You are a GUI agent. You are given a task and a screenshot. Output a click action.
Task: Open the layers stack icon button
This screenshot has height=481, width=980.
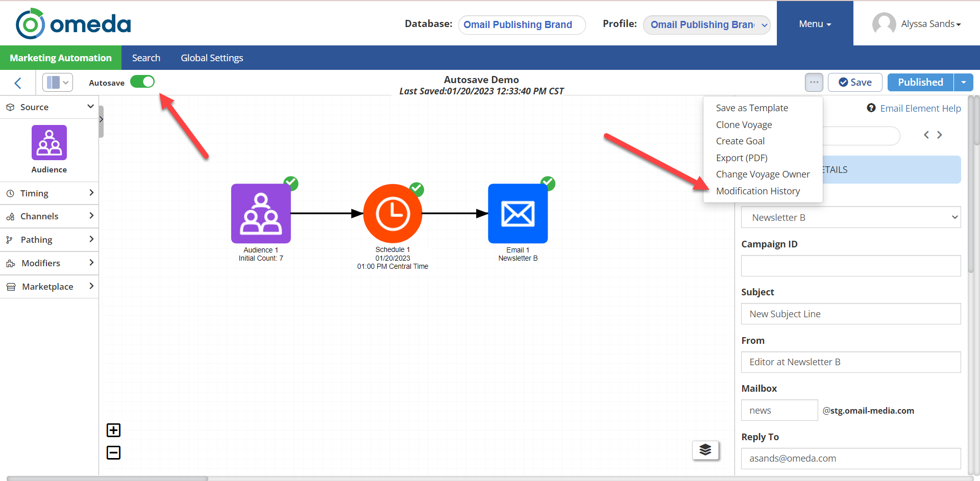point(705,450)
